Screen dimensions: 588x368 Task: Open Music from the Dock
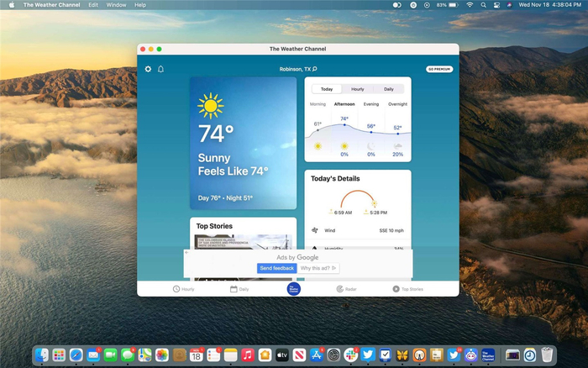click(x=248, y=355)
